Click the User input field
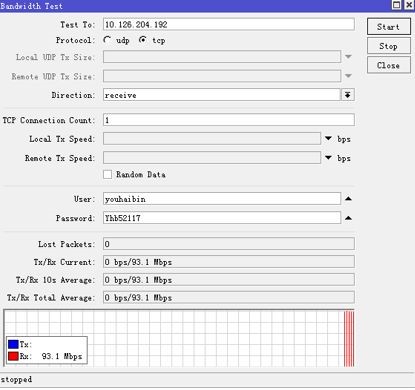Screen dimensions: 415x390 click(222, 199)
